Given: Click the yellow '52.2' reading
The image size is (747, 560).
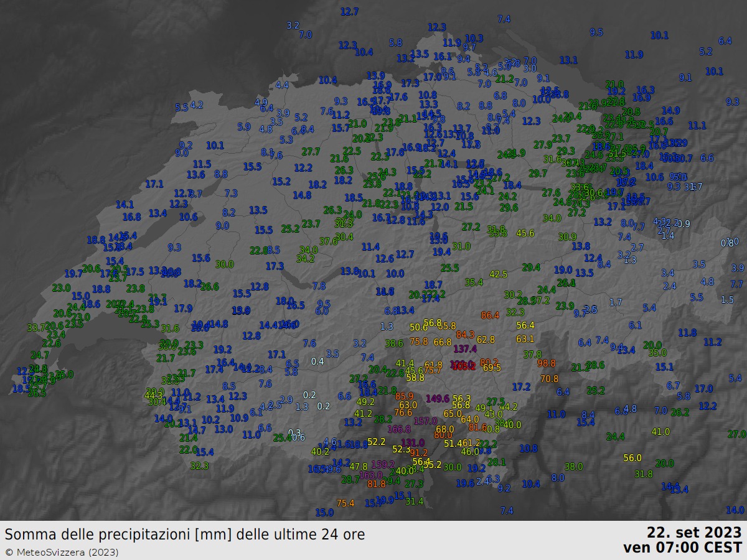Looking at the screenshot, I should tap(377, 441).
